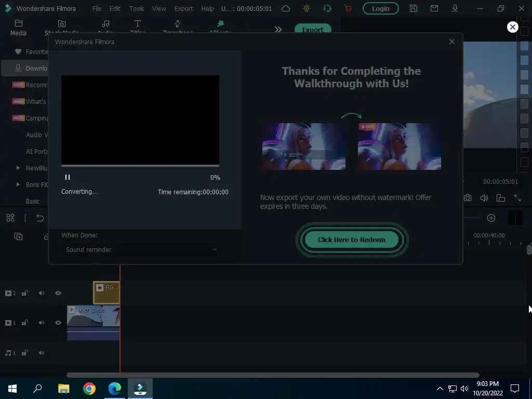This screenshot has width=532, height=399.
Task: Open the File menu
Action: (97, 8)
